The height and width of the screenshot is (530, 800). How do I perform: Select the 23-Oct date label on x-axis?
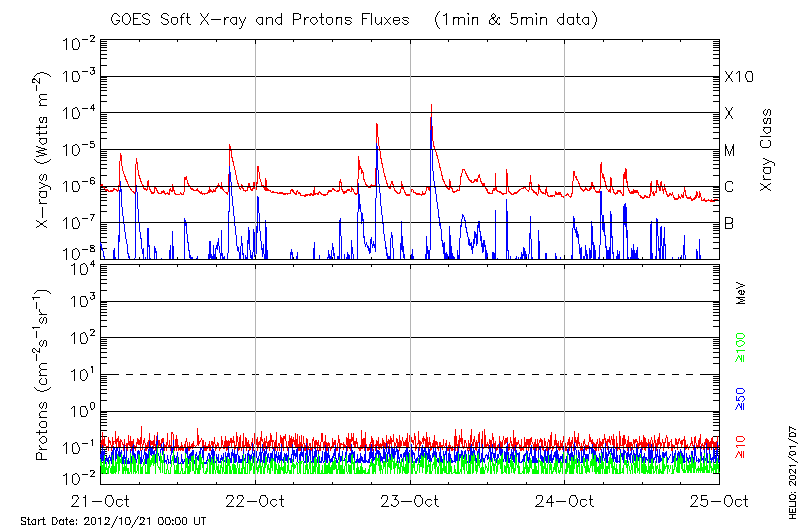click(x=410, y=500)
